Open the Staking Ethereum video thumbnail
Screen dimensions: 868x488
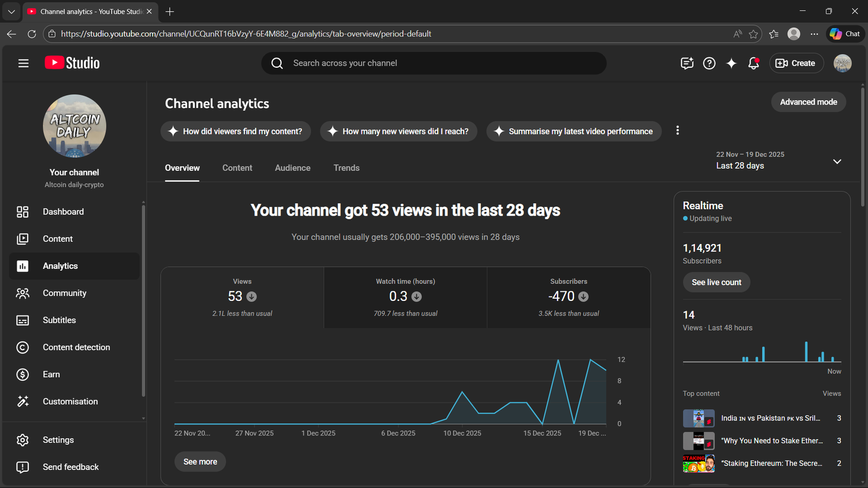[698, 464]
